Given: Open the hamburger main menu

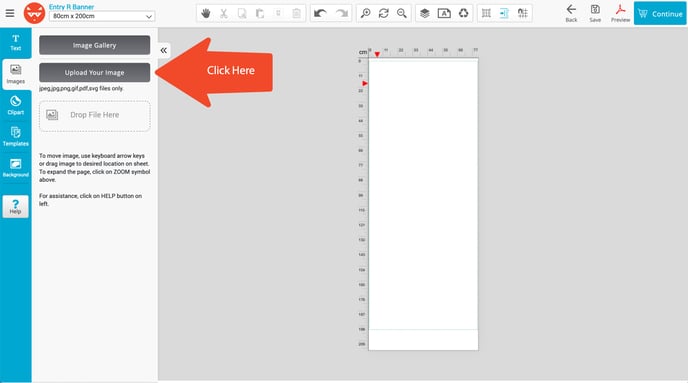Looking at the screenshot, I should point(10,13).
